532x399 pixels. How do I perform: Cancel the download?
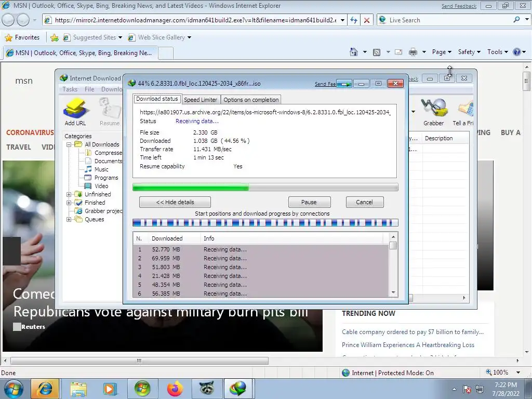coord(364,202)
